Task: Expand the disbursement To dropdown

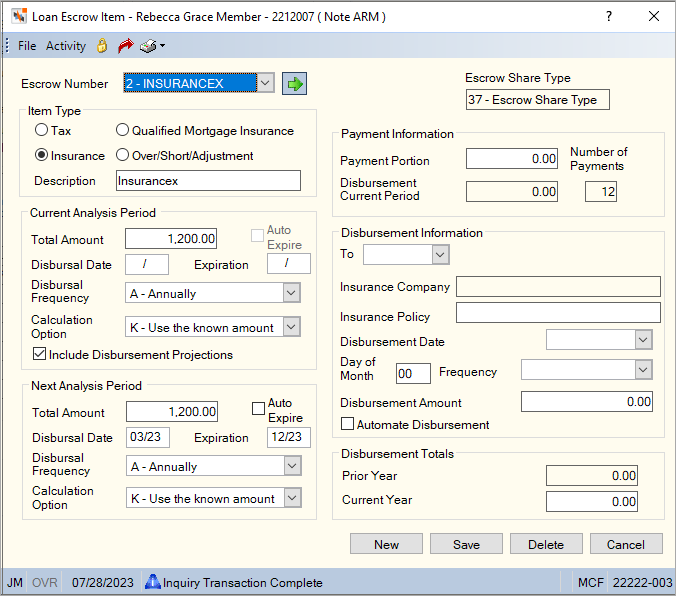Action: tap(440, 254)
